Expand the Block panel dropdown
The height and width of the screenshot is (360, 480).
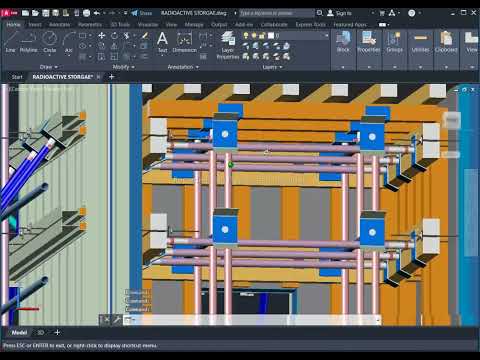pyautogui.click(x=343, y=67)
